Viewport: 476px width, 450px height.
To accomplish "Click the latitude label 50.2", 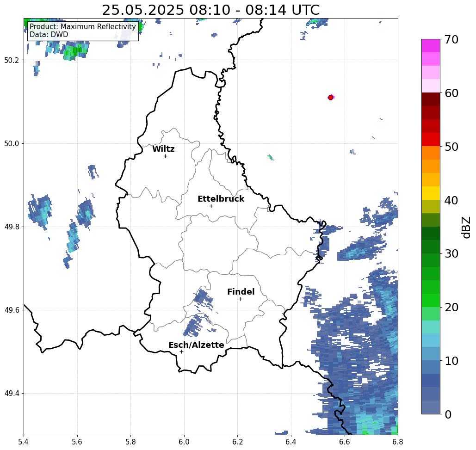I will tap(11, 60).
